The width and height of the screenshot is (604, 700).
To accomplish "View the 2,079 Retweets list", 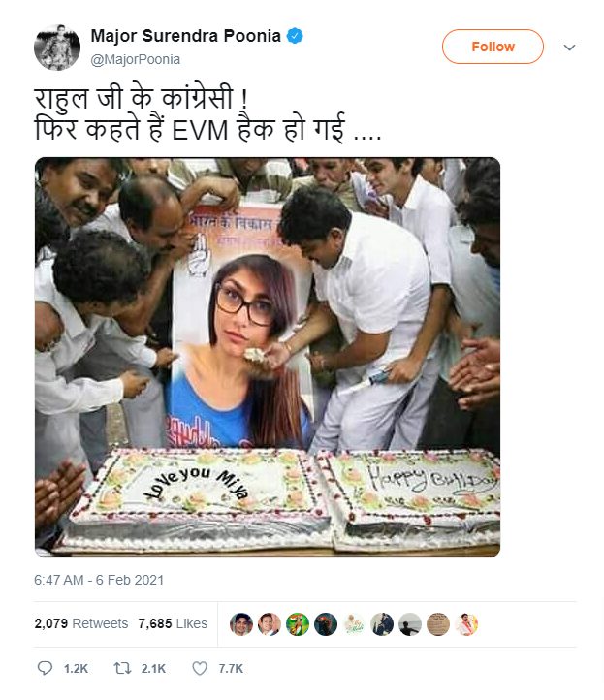I will (x=80, y=623).
